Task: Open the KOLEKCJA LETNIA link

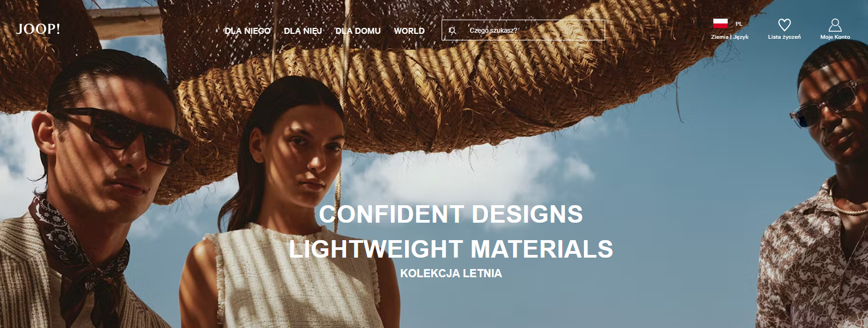Action: (451, 273)
